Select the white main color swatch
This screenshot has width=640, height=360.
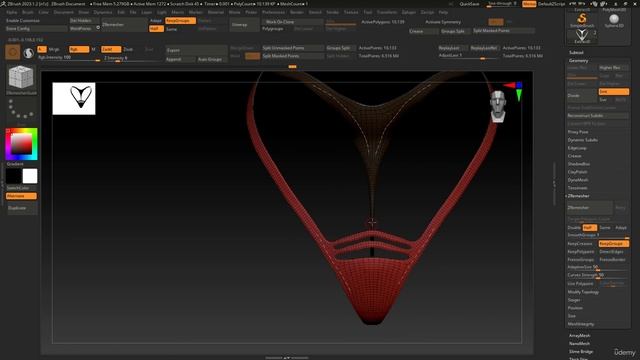pyautogui.click(x=30, y=176)
